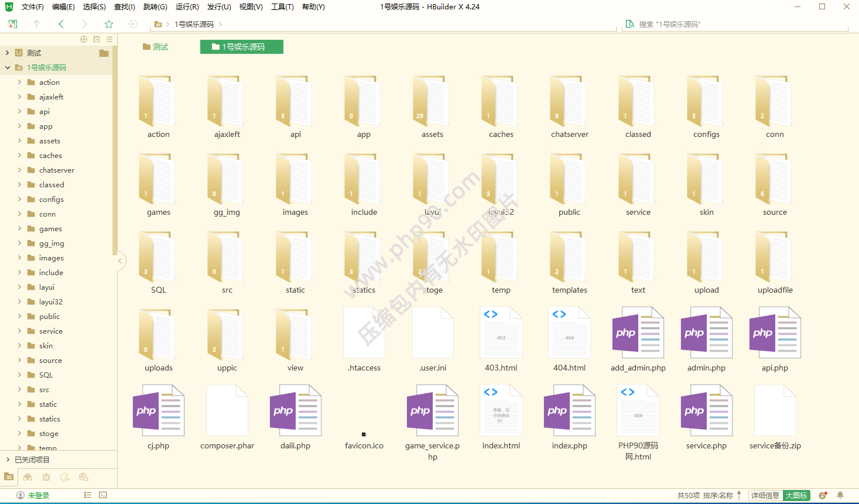The image size is (859, 504).
Task: Open the search binoculars panel icon
Action: coord(28,477)
